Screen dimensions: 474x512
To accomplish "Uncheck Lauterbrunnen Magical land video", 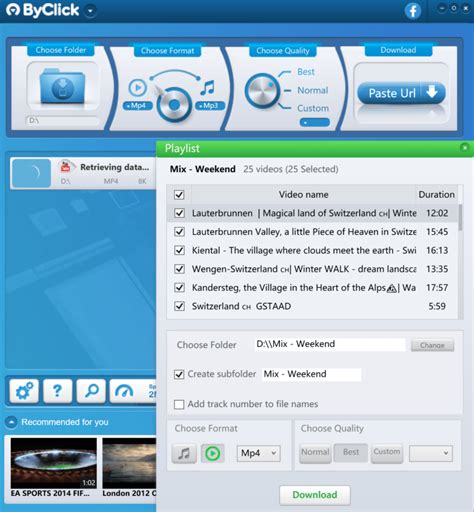I will tap(179, 213).
